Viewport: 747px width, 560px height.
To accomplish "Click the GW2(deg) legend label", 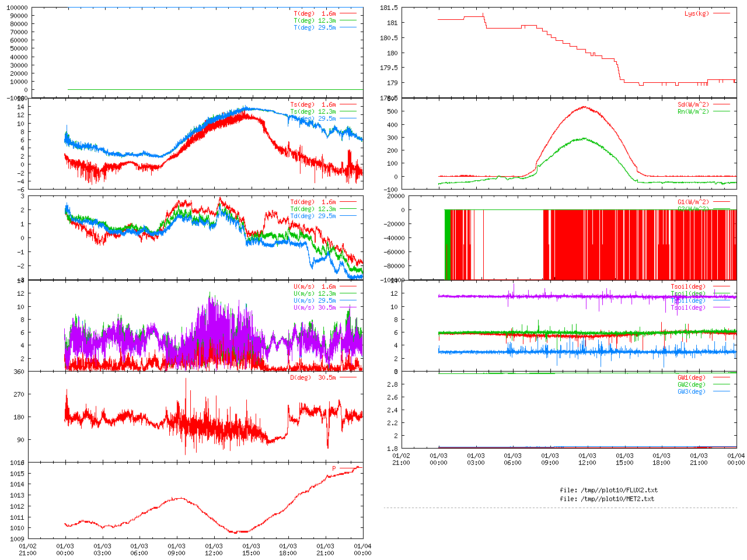I will point(692,385).
